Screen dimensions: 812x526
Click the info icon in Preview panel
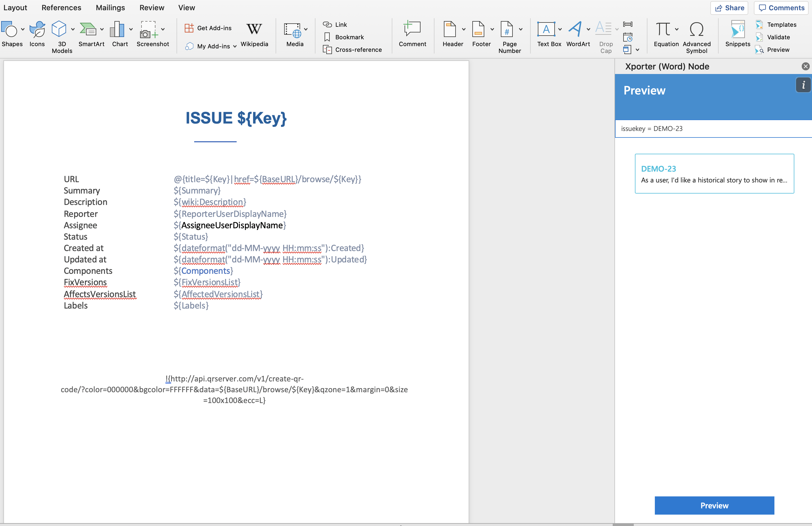click(x=803, y=85)
